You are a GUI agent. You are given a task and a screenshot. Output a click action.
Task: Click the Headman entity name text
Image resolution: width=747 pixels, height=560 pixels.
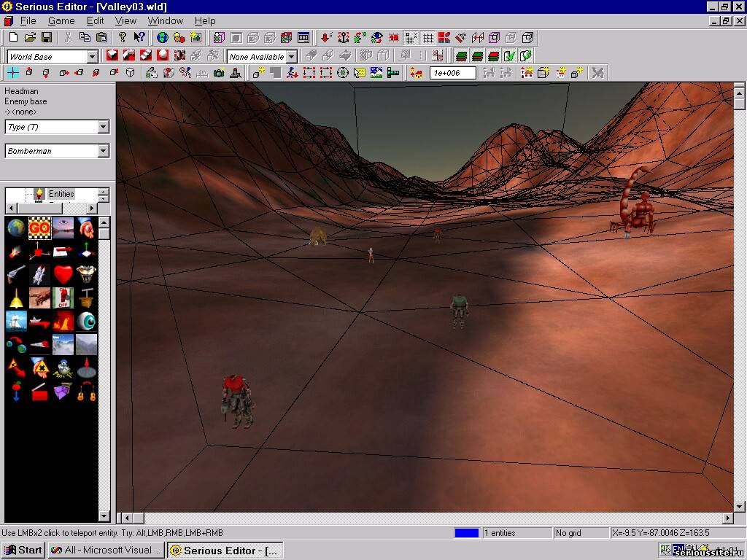point(21,91)
